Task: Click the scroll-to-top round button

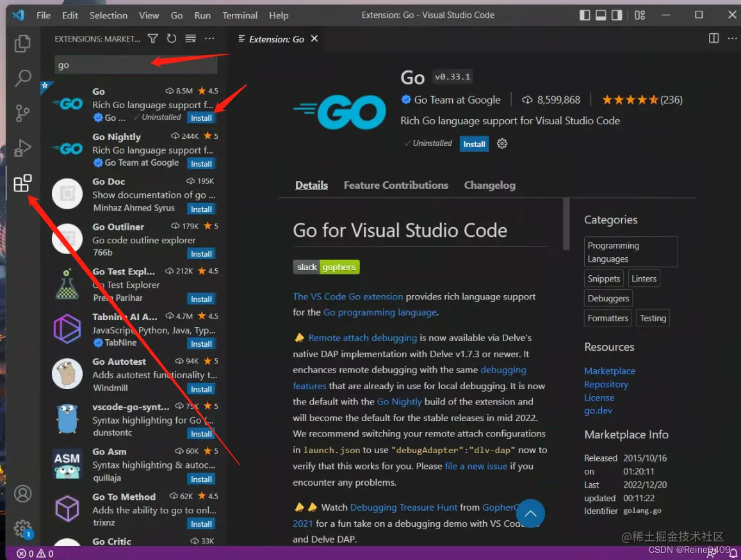Action: (530, 513)
